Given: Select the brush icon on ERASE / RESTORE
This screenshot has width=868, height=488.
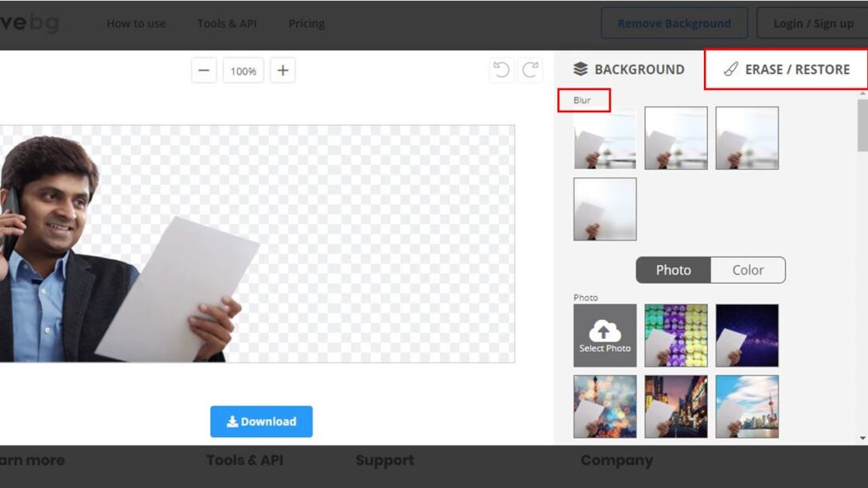Looking at the screenshot, I should click(x=729, y=69).
